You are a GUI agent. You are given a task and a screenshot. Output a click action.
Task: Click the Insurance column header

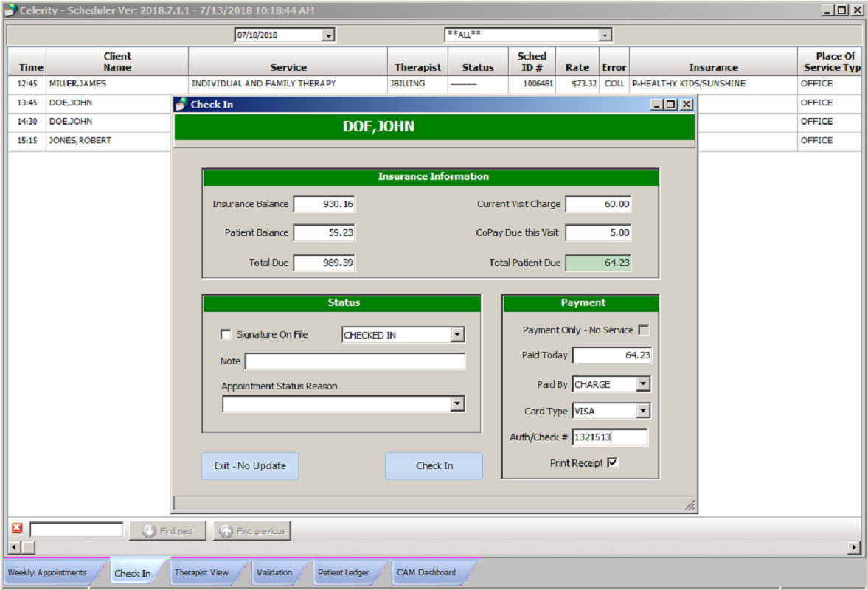[713, 61]
